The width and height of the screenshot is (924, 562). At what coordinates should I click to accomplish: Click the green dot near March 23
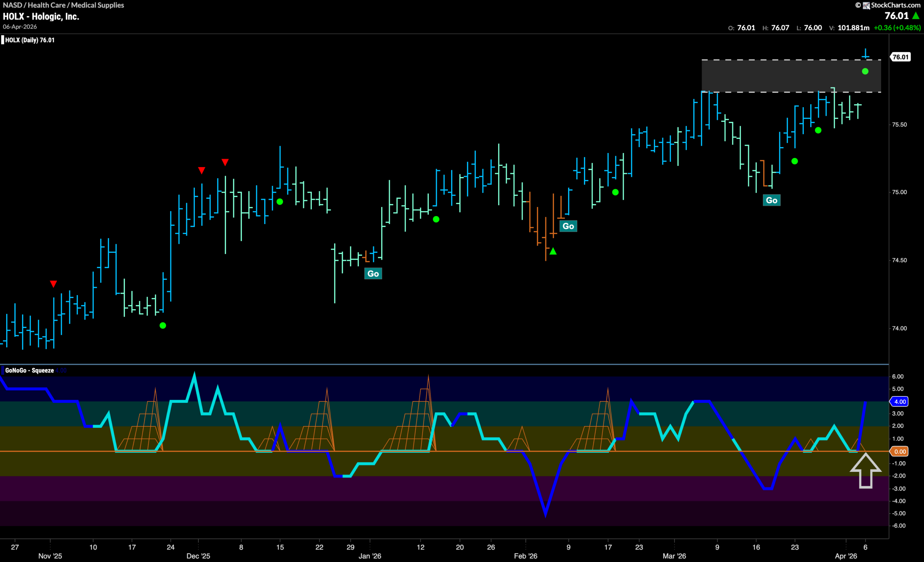tap(795, 162)
